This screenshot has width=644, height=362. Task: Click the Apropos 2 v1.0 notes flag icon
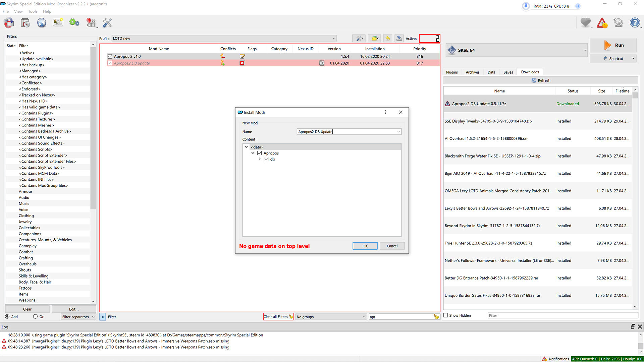pyautogui.click(x=242, y=56)
